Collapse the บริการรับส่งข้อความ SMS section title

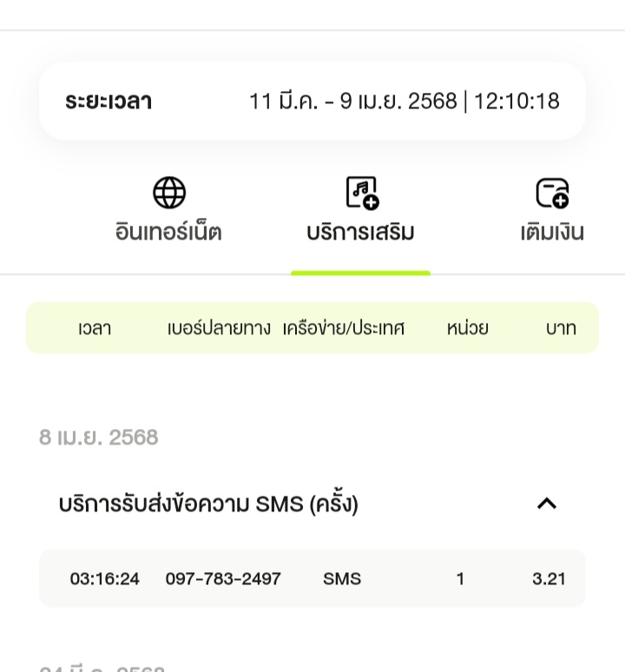208,504
